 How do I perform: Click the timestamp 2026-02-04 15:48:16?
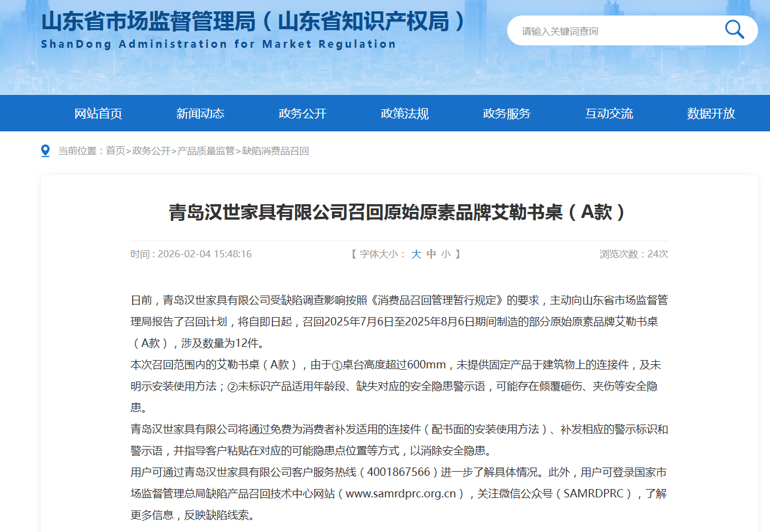[205, 254]
